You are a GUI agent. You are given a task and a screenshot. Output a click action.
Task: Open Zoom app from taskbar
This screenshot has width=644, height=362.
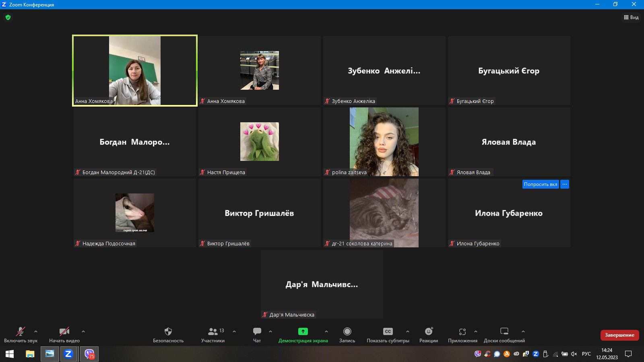68,354
